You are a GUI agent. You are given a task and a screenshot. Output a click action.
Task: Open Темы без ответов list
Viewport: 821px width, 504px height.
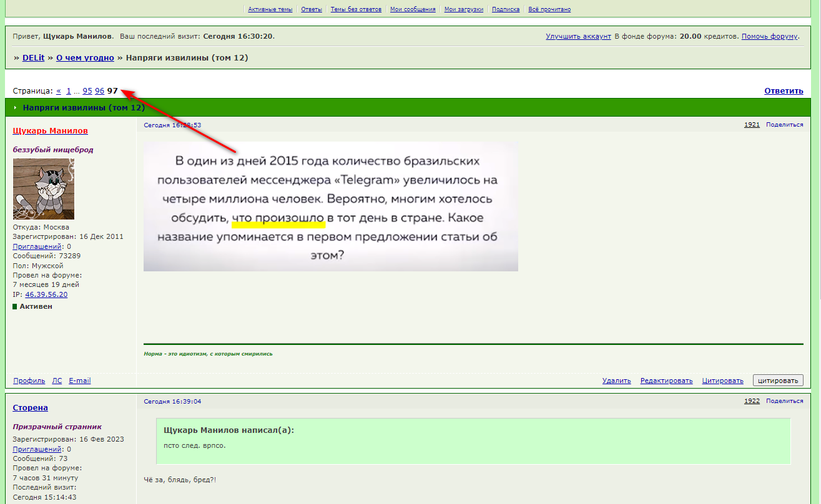point(356,9)
